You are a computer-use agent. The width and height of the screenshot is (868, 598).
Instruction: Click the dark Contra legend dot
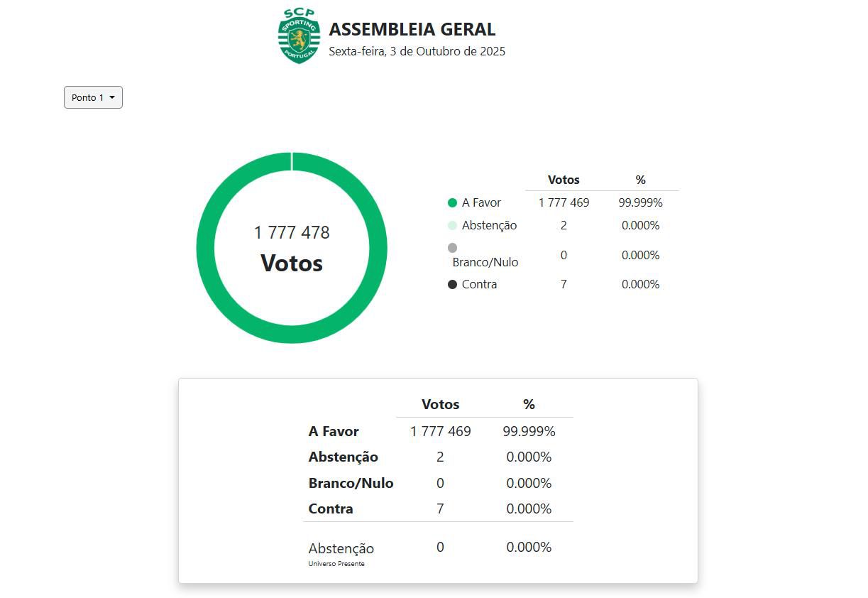(452, 285)
